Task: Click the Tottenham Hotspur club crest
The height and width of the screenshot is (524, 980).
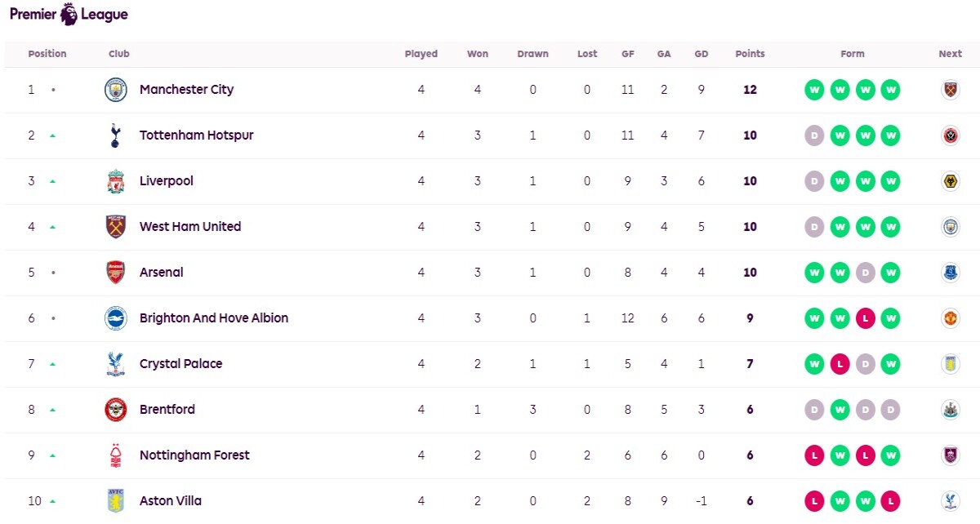Action: tap(116, 135)
